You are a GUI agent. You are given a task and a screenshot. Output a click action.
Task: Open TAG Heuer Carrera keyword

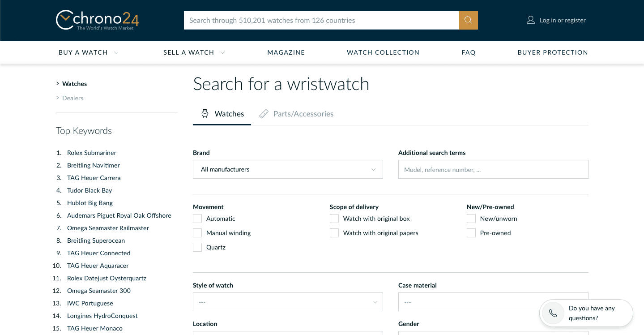pos(94,178)
